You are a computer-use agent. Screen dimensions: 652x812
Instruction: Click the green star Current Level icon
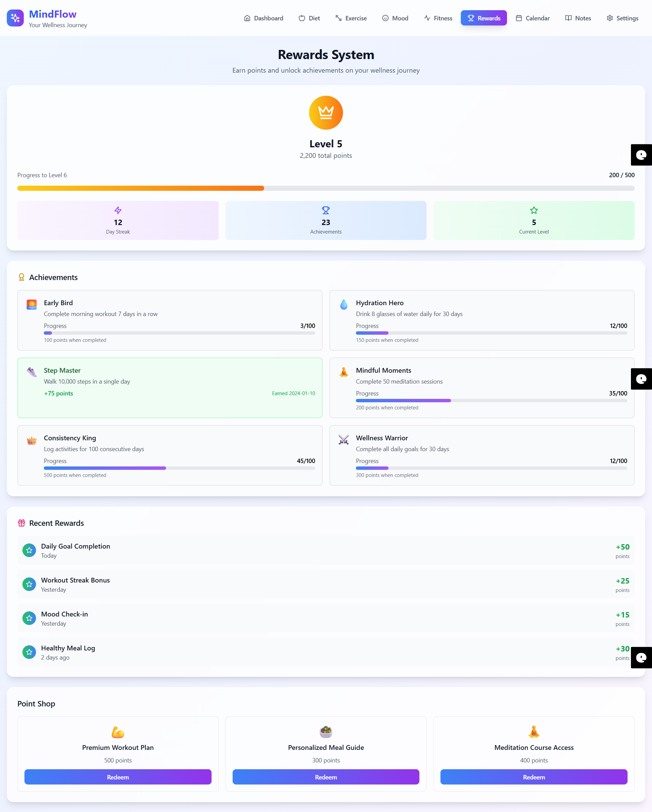click(534, 210)
